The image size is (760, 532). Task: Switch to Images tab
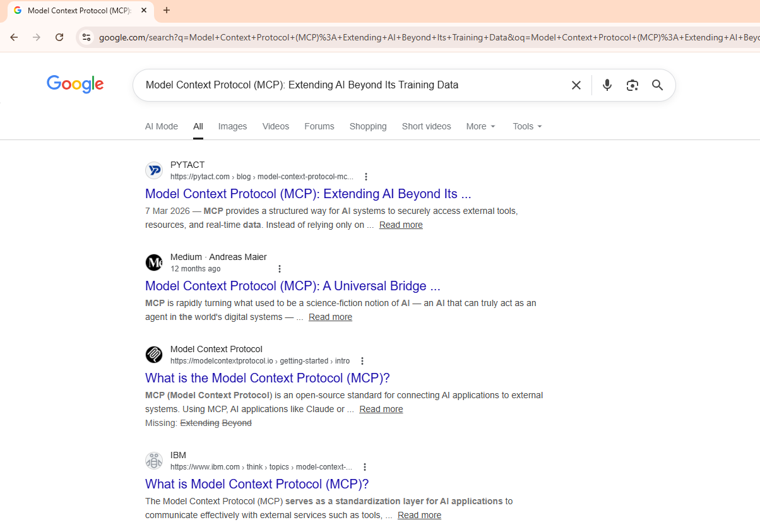click(232, 126)
